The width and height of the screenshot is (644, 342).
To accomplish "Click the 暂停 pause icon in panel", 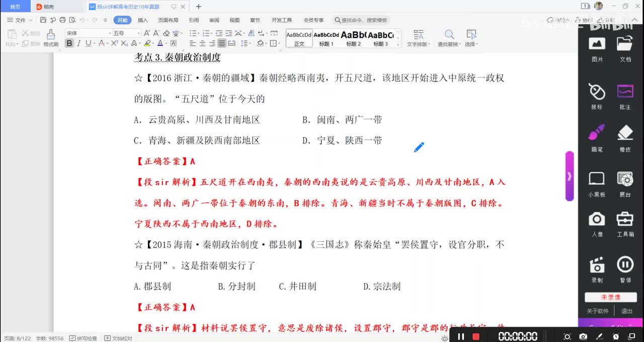I will tap(625, 270).
